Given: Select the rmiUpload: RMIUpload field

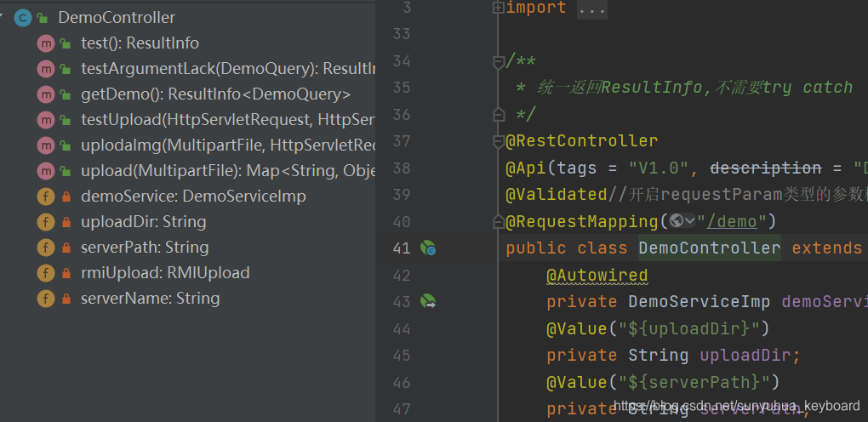Looking at the screenshot, I should pos(165,273).
